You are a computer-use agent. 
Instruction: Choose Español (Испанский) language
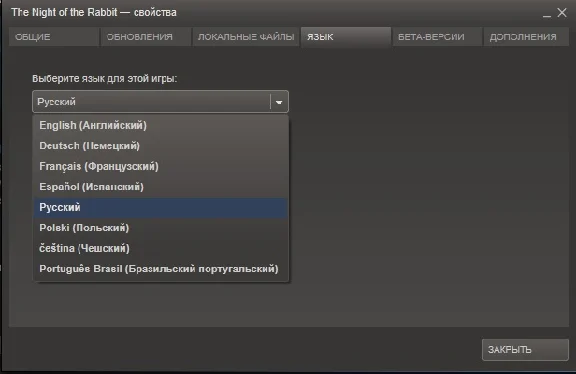point(160,187)
